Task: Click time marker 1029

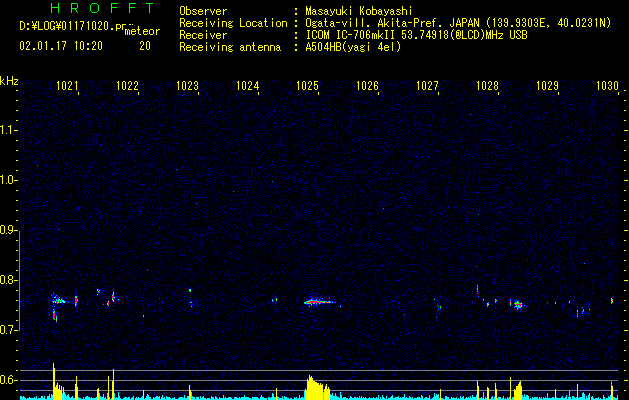Action: point(548,86)
